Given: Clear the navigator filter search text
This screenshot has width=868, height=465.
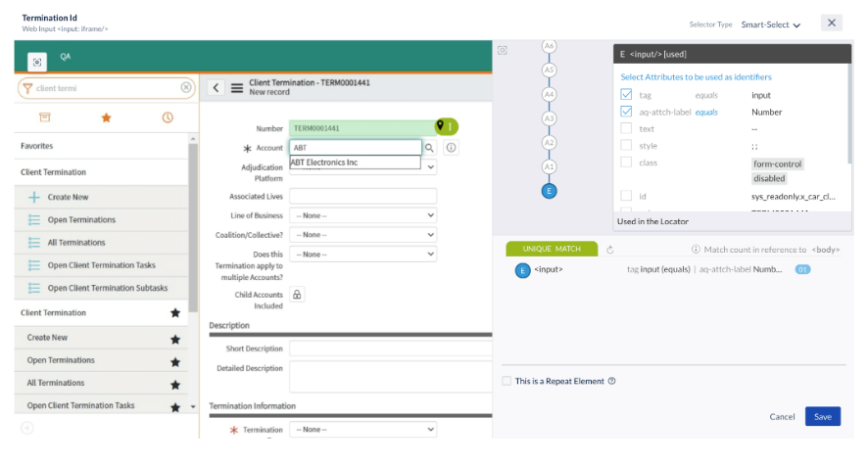Looking at the screenshot, I should click(x=186, y=88).
